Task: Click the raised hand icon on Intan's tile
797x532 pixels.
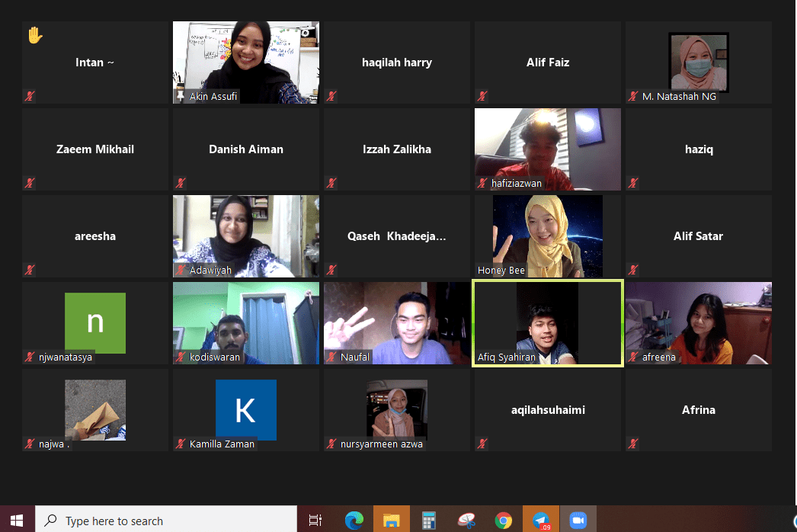Action: [34, 35]
